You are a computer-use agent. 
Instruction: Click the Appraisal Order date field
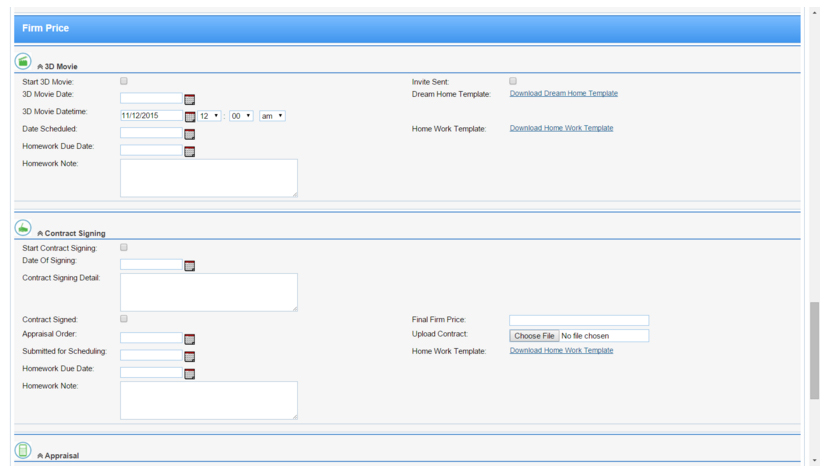pyautogui.click(x=151, y=338)
